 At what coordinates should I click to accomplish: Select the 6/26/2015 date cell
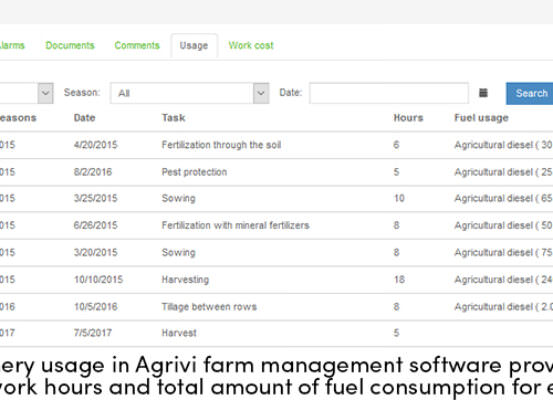[x=96, y=225]
